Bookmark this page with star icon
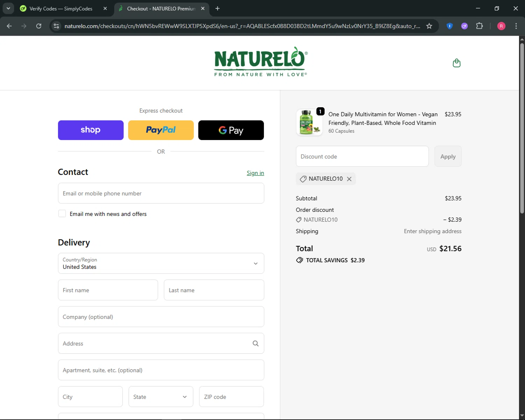Screen dimensions: 525x420 pos(429,26)
